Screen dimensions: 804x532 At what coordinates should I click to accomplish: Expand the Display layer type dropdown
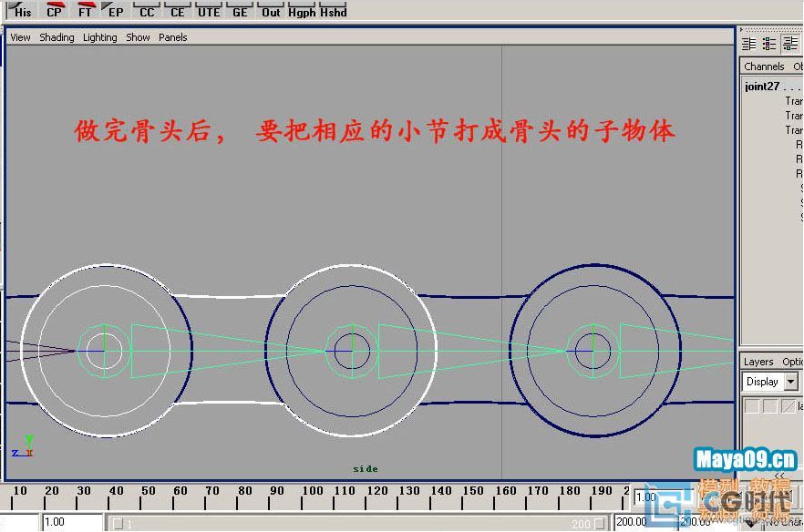[x=791, y=382]
